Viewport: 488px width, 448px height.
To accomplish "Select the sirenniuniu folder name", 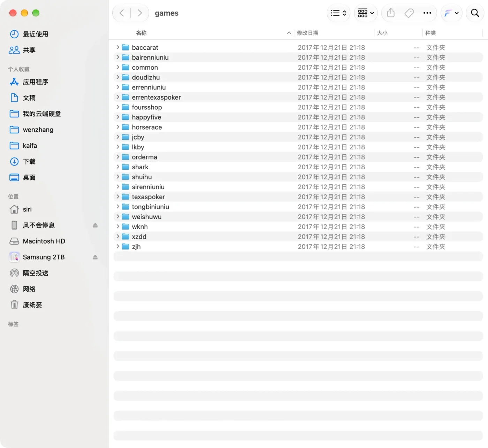I will [x=148, y=187].
